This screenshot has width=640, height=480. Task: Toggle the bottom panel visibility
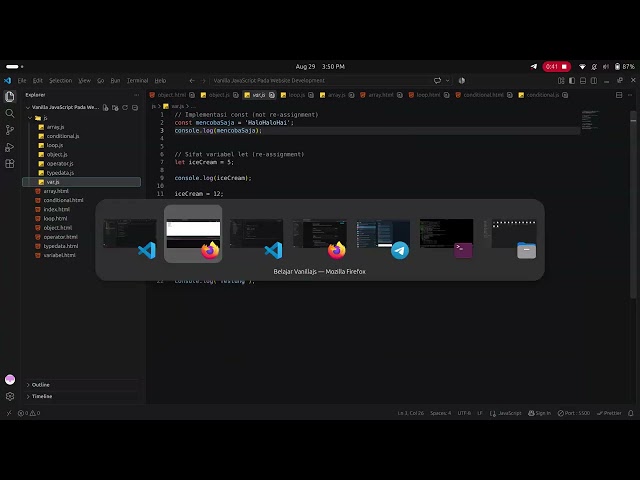(583, 80)
